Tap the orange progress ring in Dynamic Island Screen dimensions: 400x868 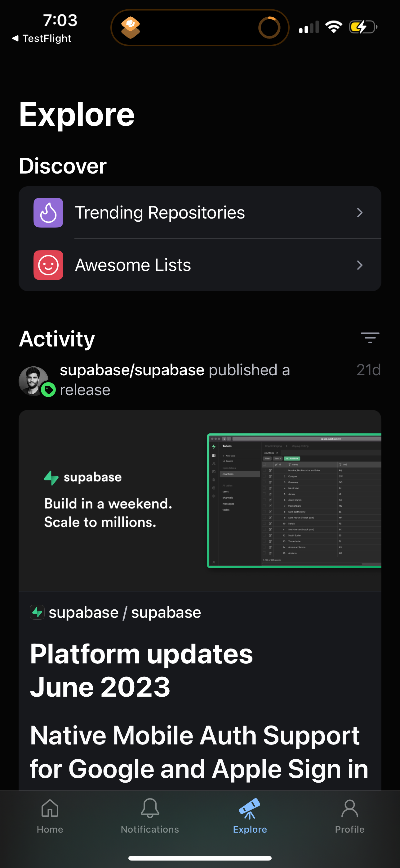pyautogui.click(x=269, y=28)
